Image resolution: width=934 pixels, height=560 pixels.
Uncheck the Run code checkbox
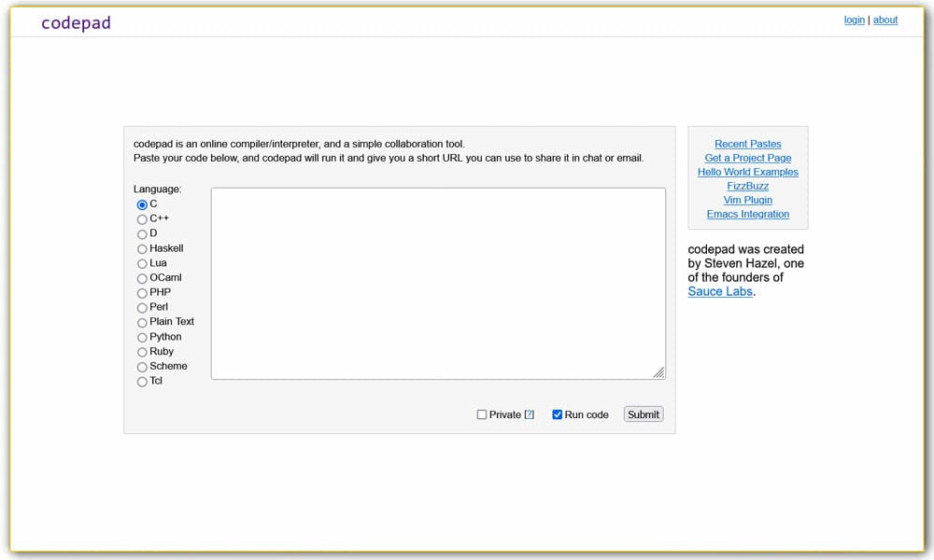558,414
